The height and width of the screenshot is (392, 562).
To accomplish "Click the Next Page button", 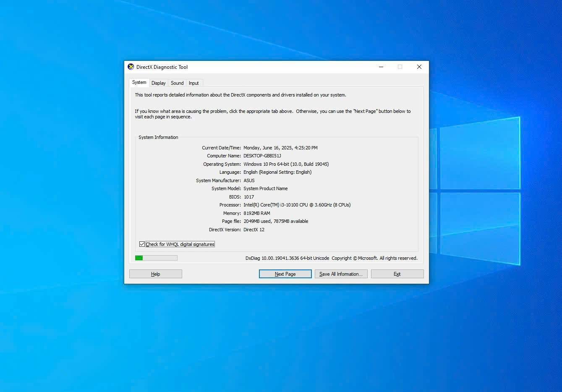I will tap(285, 274).
